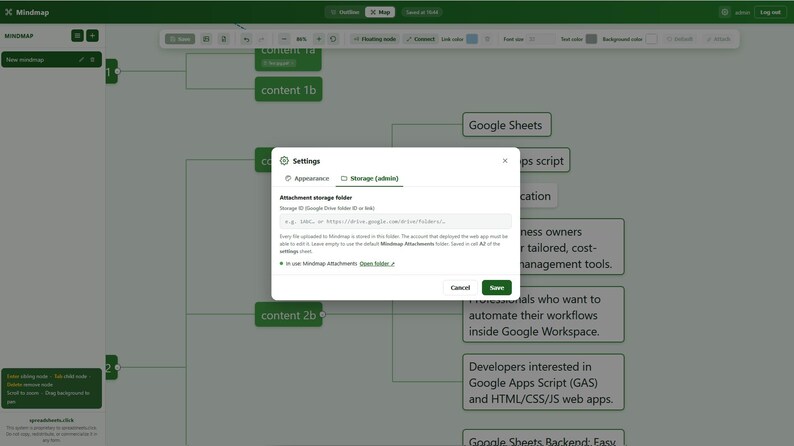This screenshot has height=446, width=794.
Task: Switch to the Appearance tab
Action: 307,178
